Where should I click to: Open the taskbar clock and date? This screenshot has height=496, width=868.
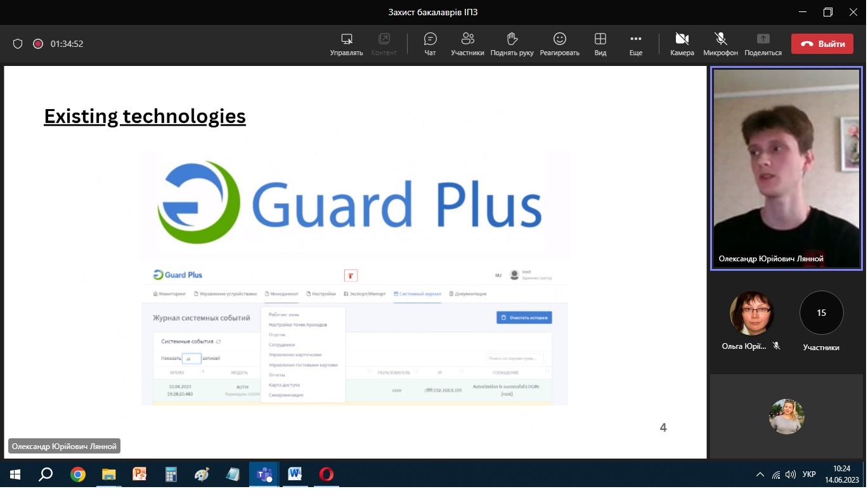click(842, 474)
